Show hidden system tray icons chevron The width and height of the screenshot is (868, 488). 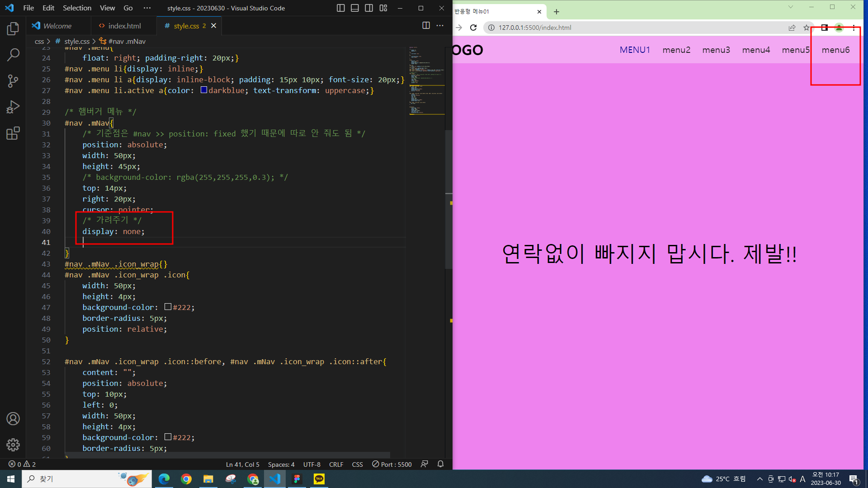(759, 479)
